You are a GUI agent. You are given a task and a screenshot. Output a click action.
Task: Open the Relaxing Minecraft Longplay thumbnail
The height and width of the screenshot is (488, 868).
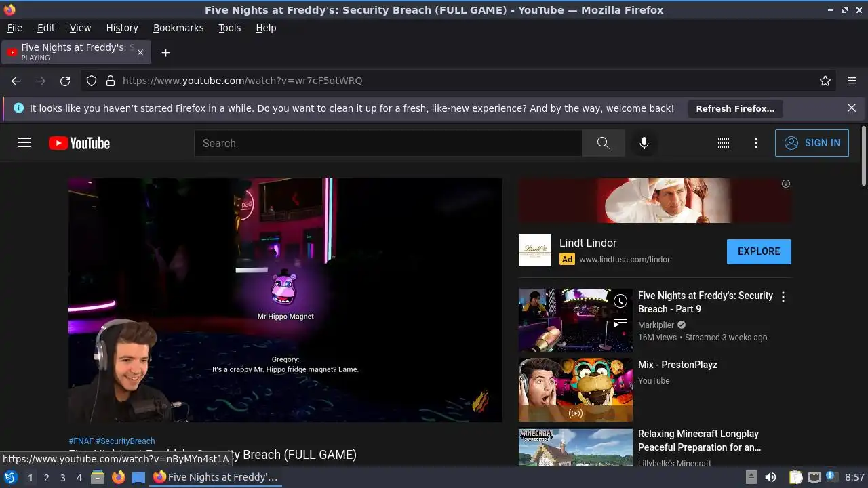pos(576,447)
